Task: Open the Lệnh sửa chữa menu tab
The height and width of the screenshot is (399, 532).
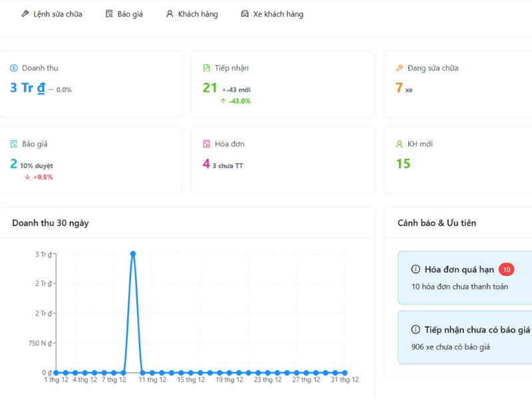Action: tap(57, 14)
